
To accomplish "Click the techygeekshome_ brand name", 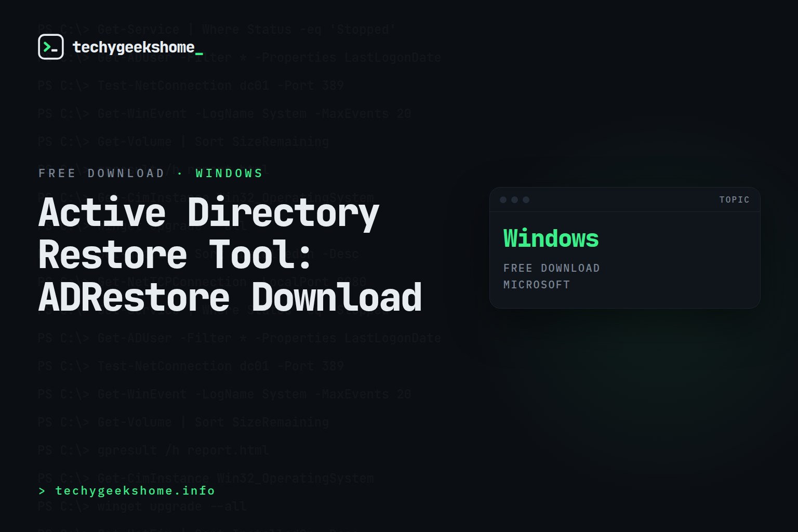I will coord(138,47).
